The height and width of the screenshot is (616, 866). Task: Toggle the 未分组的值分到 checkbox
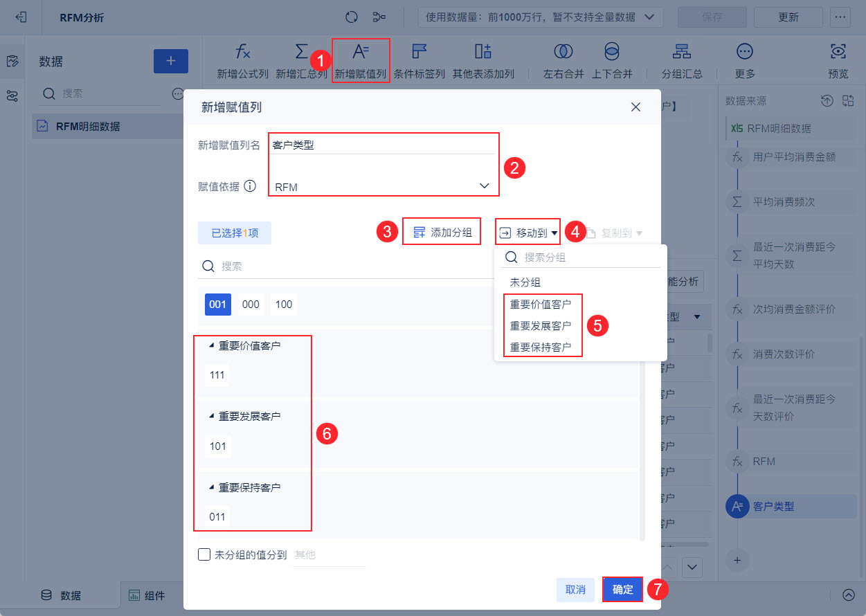click(x=204, y=554)
